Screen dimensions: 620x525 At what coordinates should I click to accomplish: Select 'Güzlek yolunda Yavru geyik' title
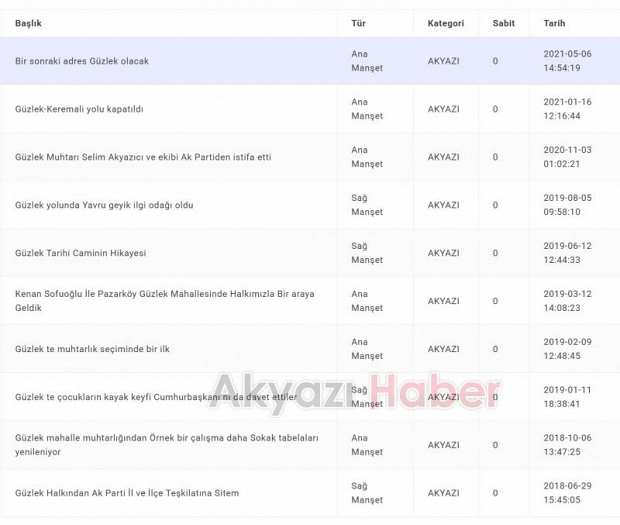coord(104,205)
